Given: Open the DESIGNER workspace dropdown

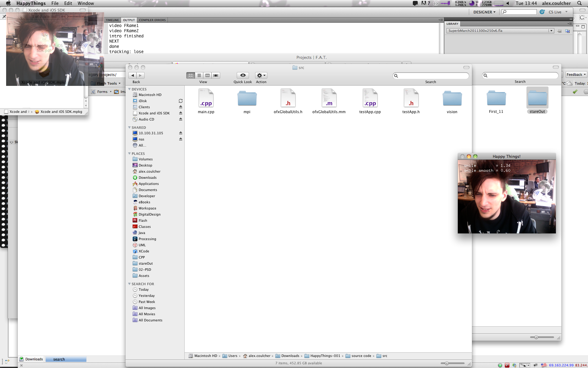Looking at the screenshot, I should (484, 12).
